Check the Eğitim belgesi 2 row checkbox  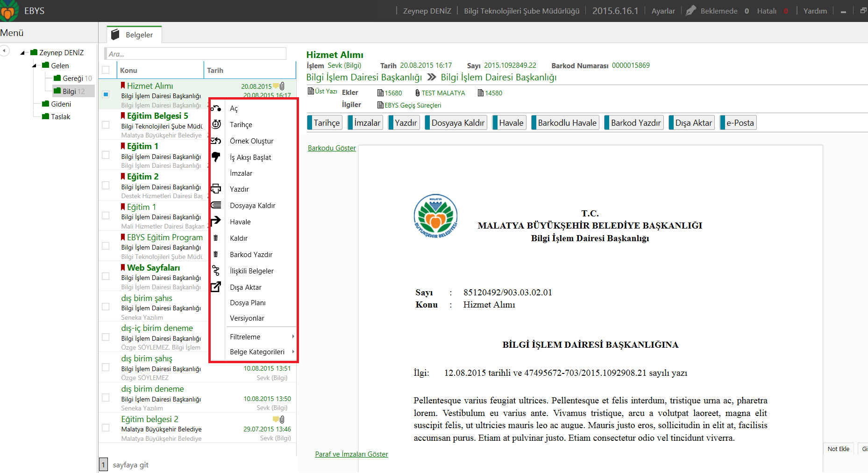pyautogui.click(x=106, y=428)
